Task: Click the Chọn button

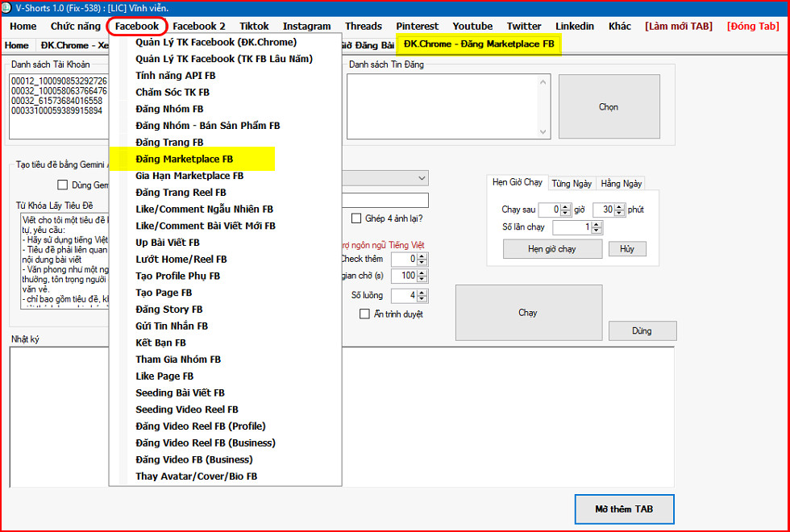Action: point(609,106)
